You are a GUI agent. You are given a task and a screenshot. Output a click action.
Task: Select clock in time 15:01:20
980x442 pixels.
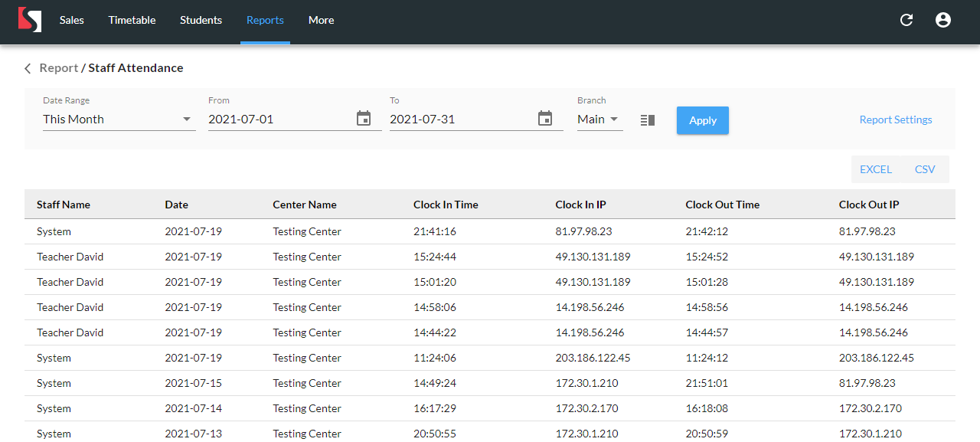[x=435, y=282]
